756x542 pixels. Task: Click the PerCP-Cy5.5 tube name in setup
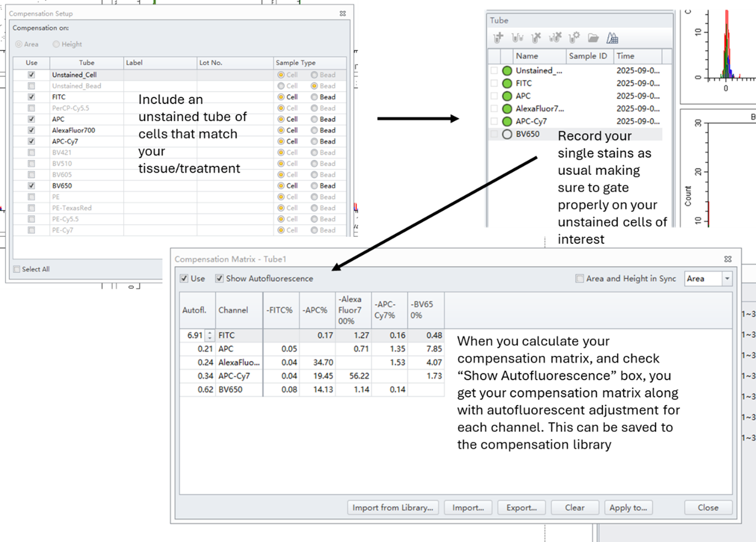coord(71,108)
